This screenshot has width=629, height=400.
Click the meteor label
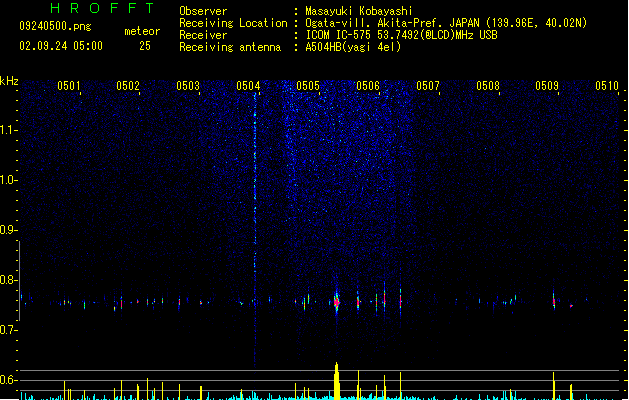(142, 31)
